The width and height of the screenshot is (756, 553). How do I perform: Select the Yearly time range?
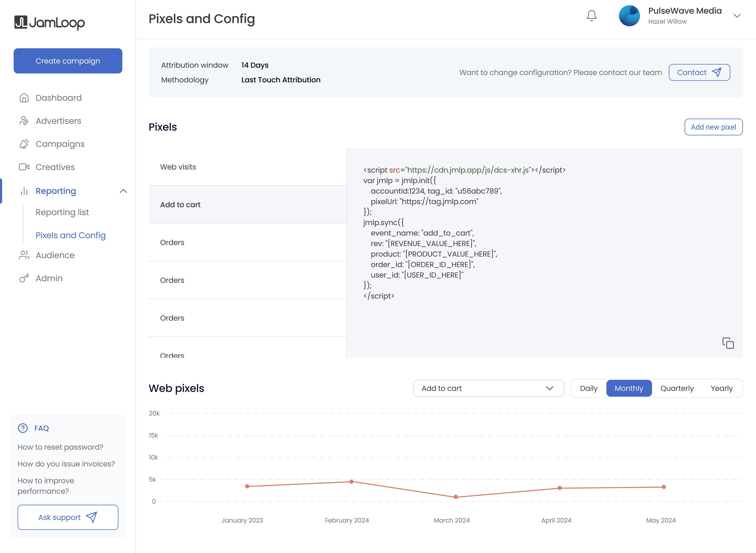tap(722, 388)
